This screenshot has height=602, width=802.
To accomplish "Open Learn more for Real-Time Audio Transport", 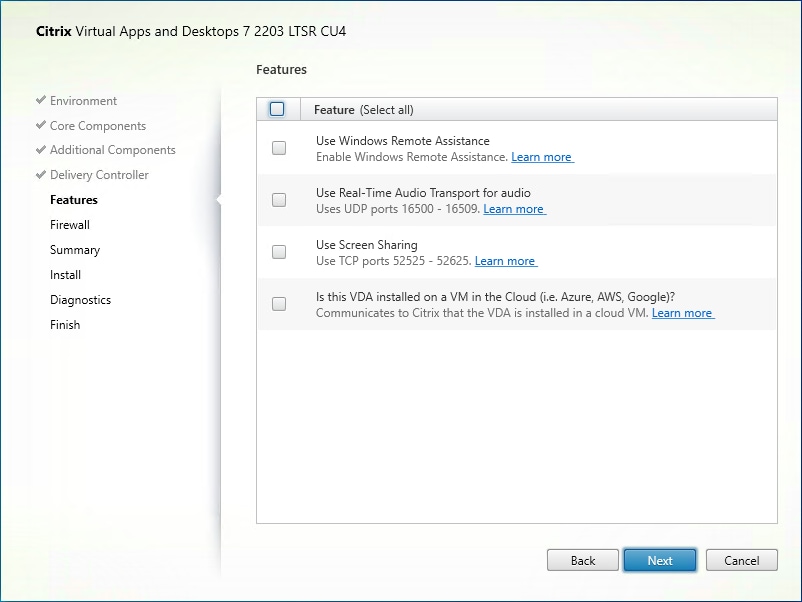I will tap(514, 209).
